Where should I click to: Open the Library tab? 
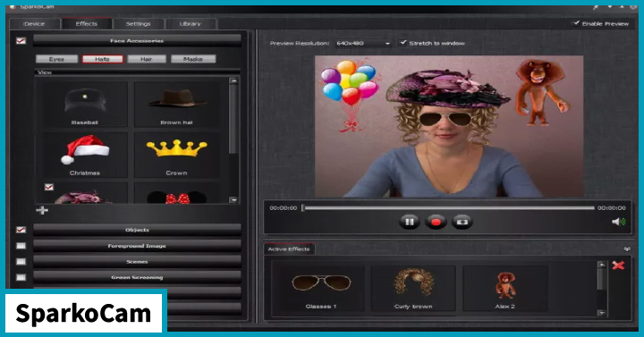[x=191, y=24]
